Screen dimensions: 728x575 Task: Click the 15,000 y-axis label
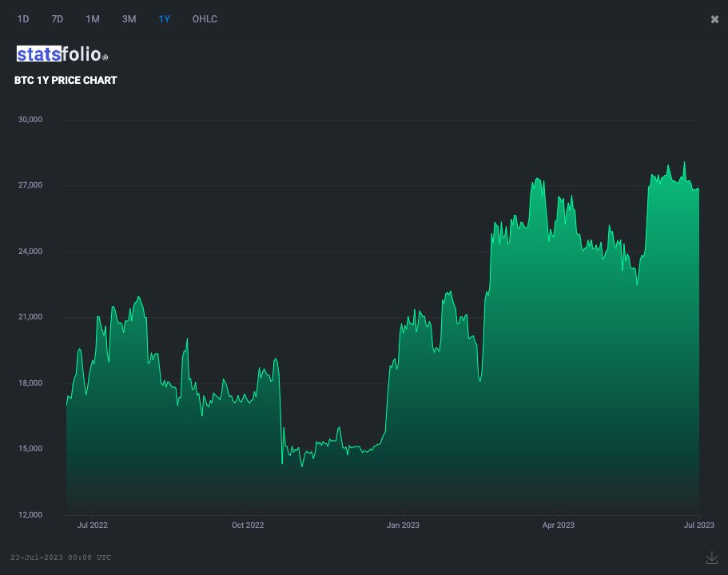30,449
